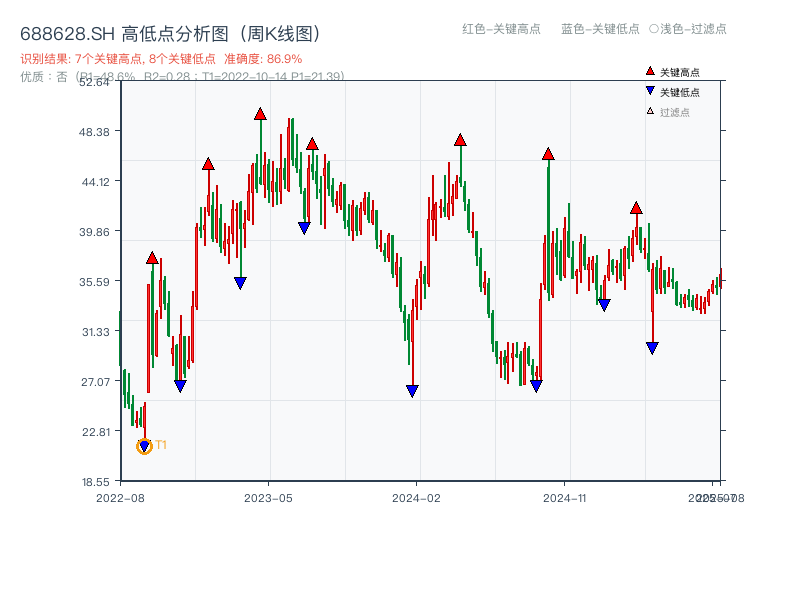Click the red key-high triangle near 2024-11
Viewport: 800px width, 600px height.
[549, 155]
